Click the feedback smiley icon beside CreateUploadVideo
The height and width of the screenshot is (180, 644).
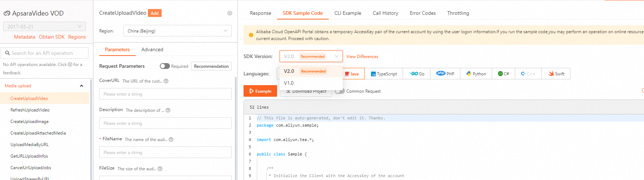click(230, 13)
